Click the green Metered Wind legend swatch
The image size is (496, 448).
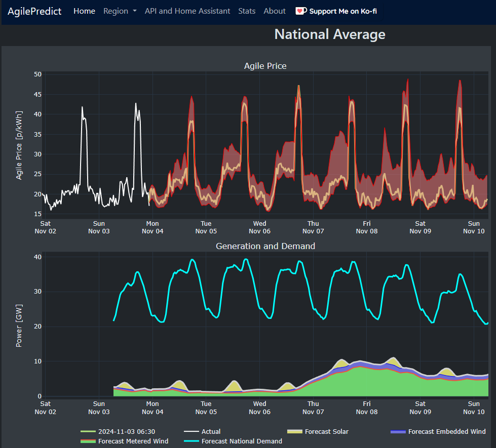[88, 441]
